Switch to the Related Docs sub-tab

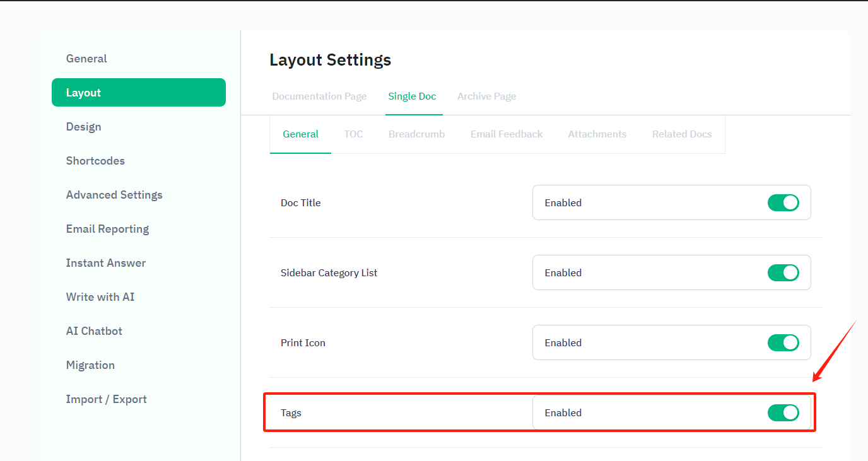[x=681, y=134]
